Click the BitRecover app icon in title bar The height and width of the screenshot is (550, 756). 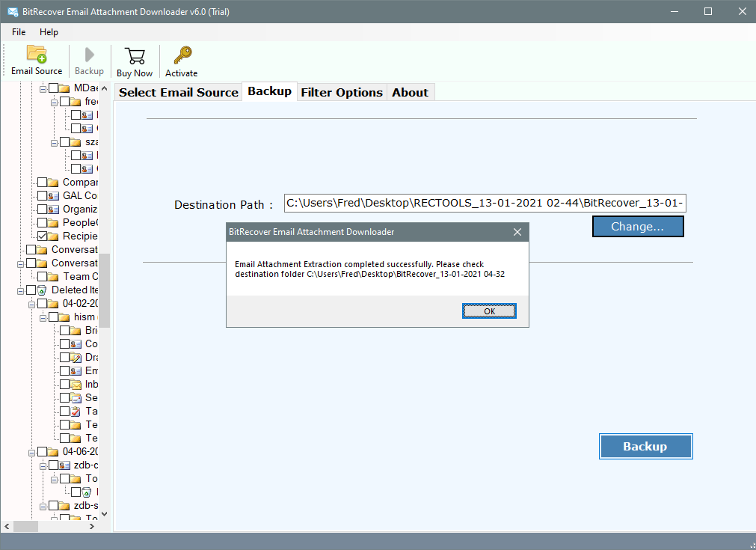[x=13, y=11]
